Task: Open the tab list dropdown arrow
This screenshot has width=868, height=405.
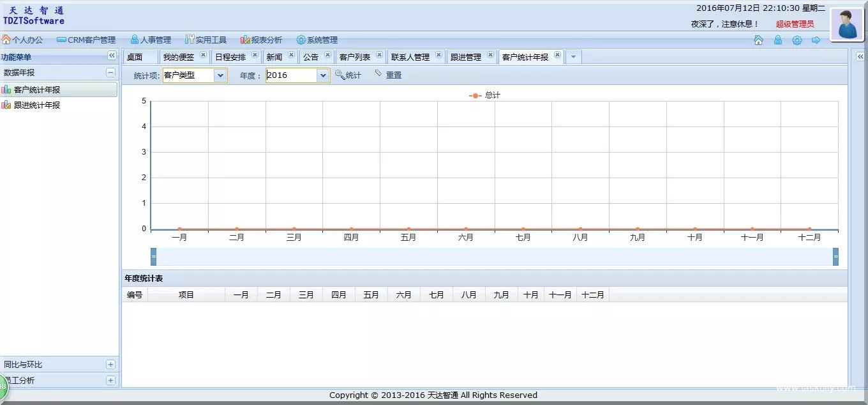Action: tap(573, 57)
